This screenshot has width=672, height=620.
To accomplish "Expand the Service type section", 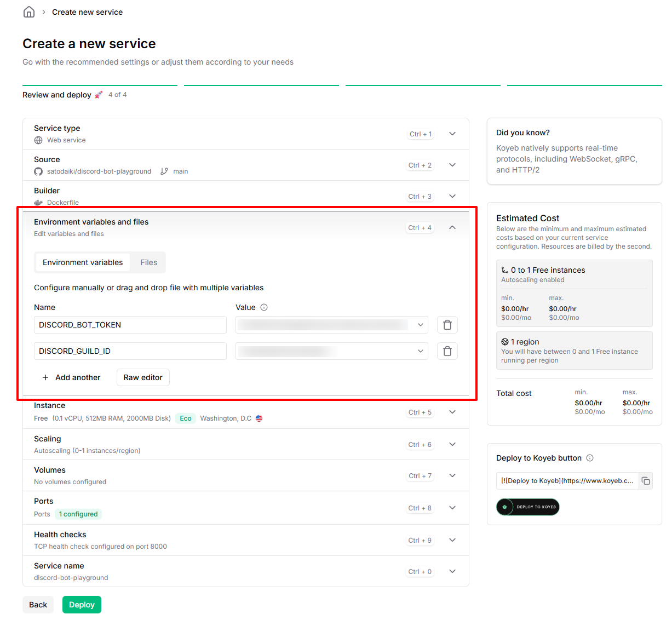I will 452,134.
